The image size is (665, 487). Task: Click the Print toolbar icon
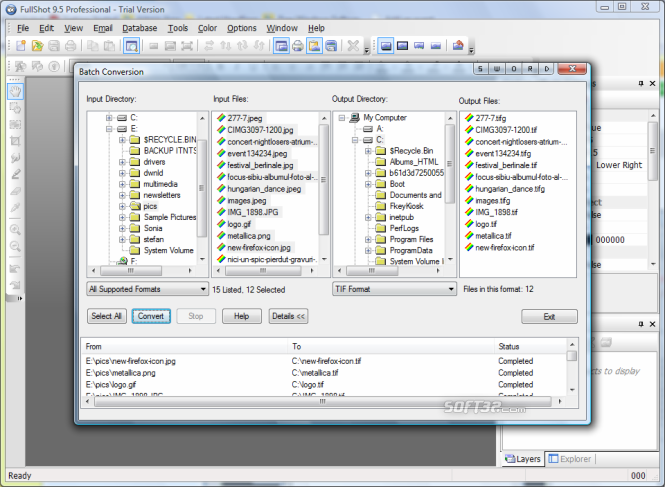point(70,45)
